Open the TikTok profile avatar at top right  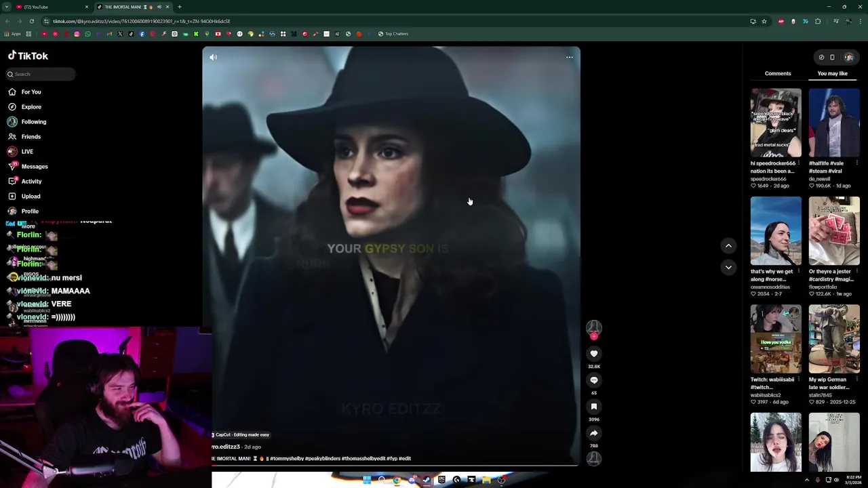click(x=848, y=58)
